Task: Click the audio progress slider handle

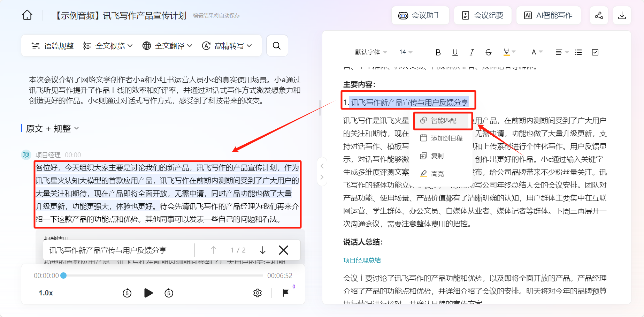Action: click(63, 276)
